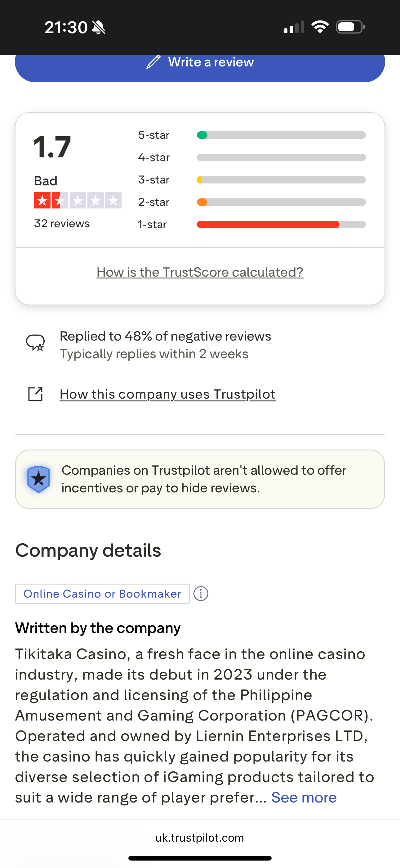This screenshot has width=400, height=868.
Task: Tap the Wi-Fi status icon
Action: [320, 27]
